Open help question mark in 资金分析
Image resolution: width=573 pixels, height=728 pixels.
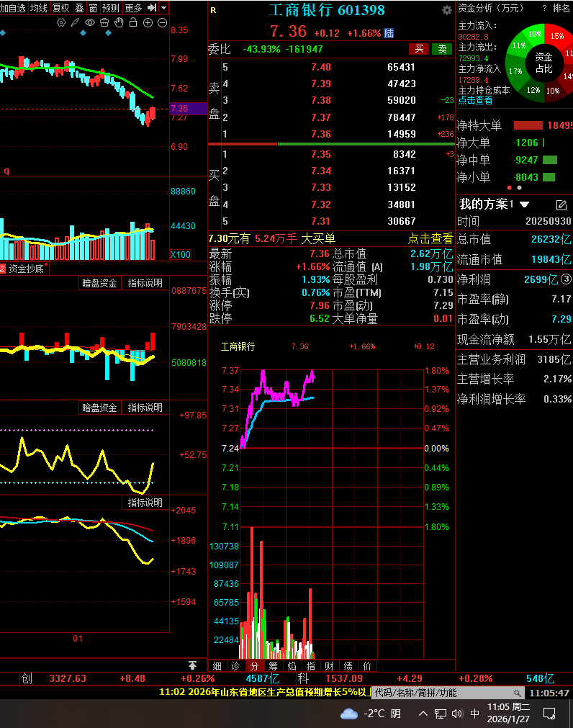click(x=544, y=8)
